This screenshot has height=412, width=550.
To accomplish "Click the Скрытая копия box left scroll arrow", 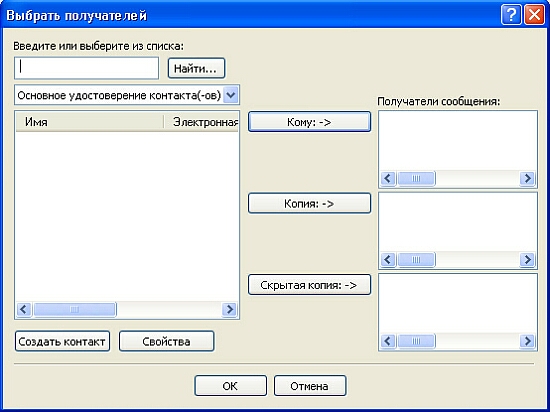I will (x=388, y=341).
